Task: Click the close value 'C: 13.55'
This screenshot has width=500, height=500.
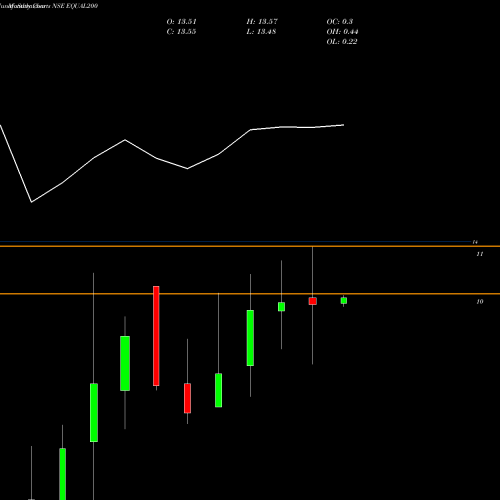Action: 181,32
